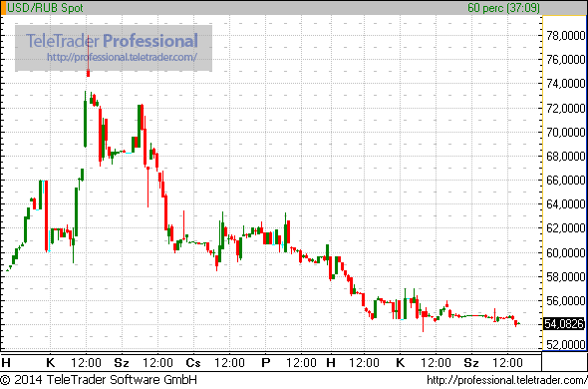Click the long red candle dropping from 66

pos(46,215)
